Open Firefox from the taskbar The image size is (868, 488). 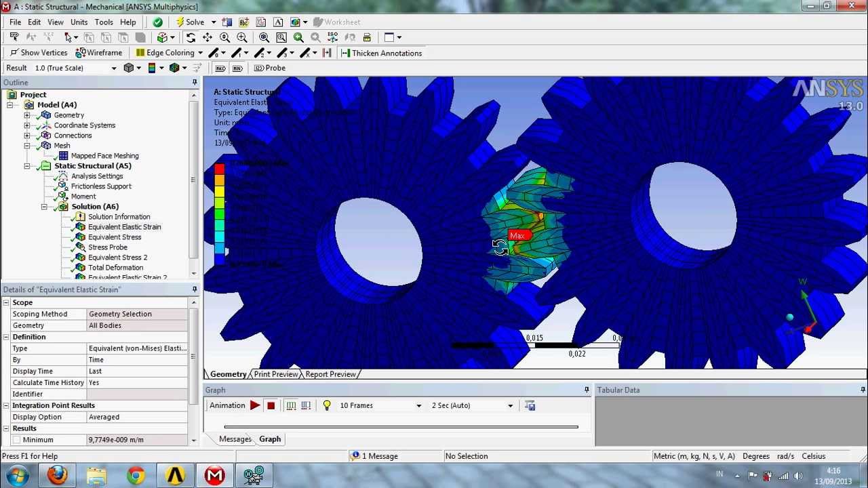[58, 475]
